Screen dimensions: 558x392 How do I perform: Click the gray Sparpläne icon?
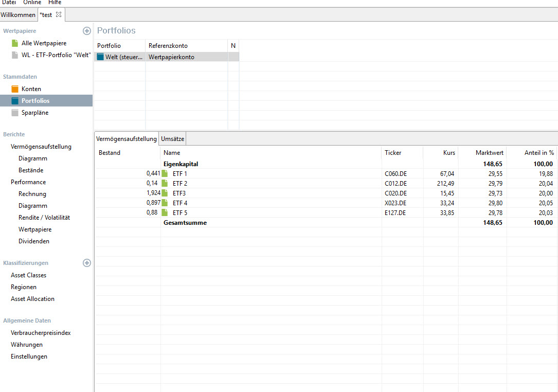click(15, 113)
